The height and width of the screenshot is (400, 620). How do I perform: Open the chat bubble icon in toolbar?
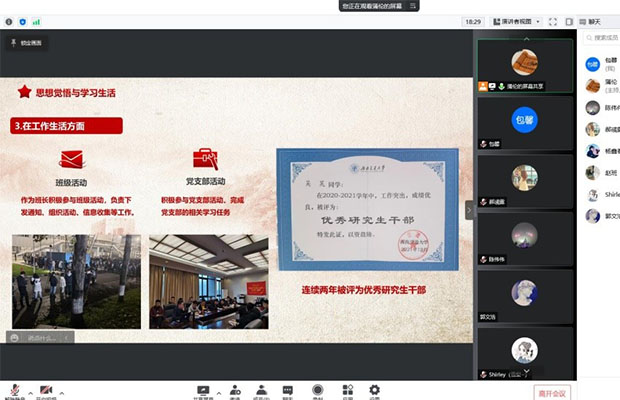288,390
